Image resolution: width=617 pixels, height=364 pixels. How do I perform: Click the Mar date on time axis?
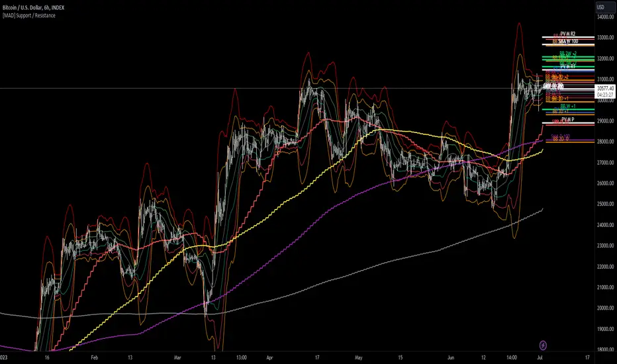click(177, 357)
